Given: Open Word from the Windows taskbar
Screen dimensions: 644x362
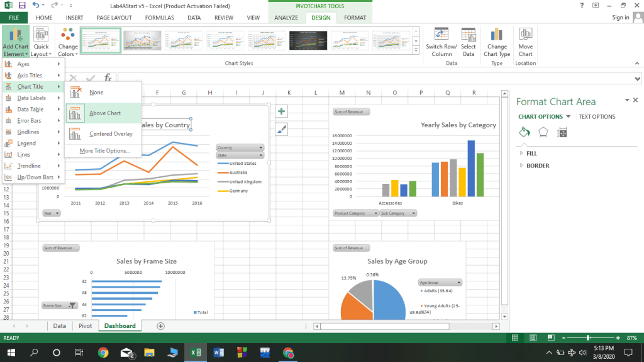Looking at the screenshot, I should tap(219, 353).
